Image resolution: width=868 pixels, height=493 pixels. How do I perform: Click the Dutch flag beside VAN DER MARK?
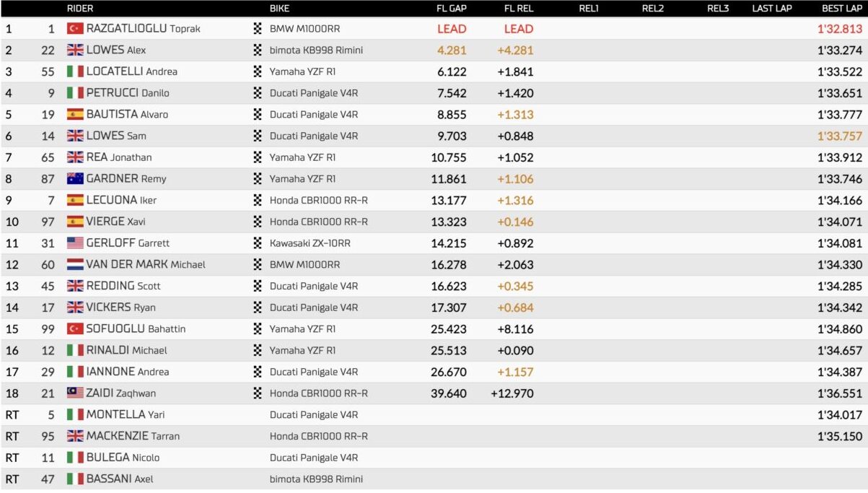(75, 265)
